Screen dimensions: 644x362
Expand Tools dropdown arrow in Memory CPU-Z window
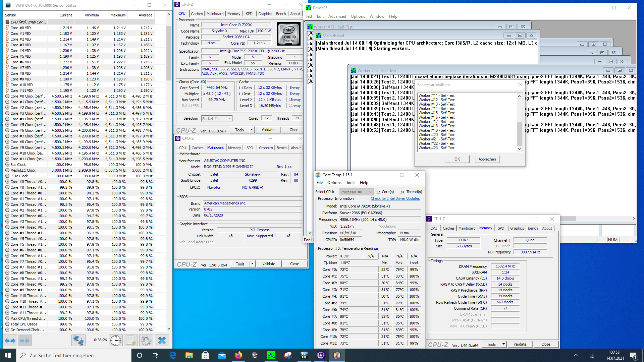[503, 344]
